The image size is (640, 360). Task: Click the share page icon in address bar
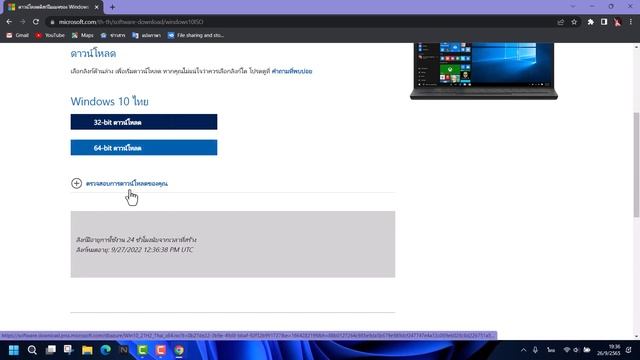click(x=560, y=22)
